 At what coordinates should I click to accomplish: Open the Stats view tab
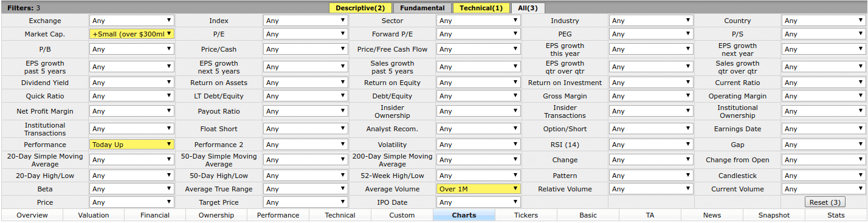[836, 215]
